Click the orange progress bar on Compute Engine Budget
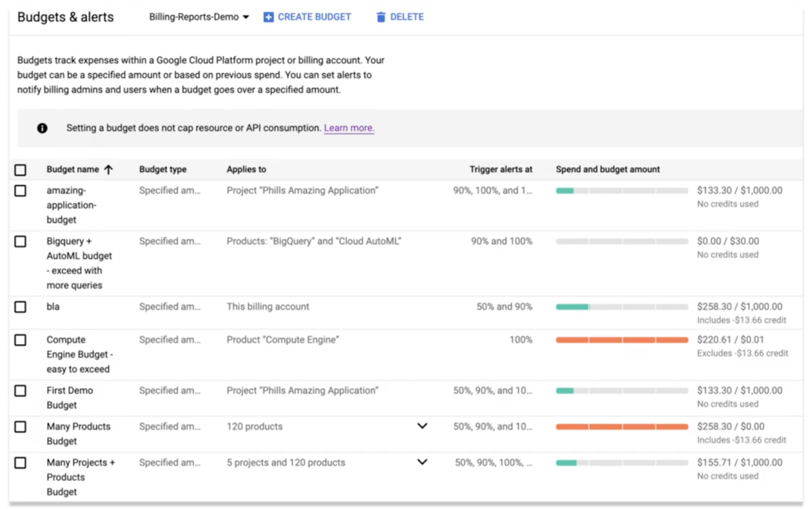The image size is (812, 509). coord(621,340)
